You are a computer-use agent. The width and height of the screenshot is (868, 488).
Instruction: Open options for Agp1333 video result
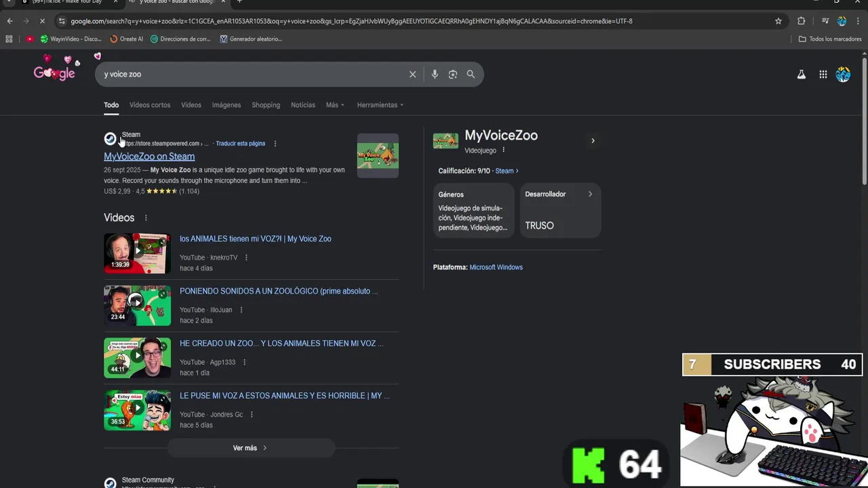coord(244,362)
